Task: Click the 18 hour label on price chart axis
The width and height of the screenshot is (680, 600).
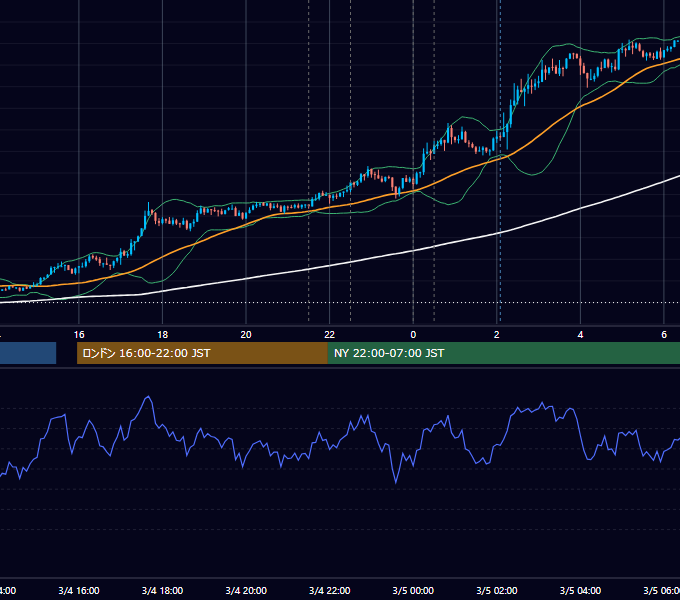Action: coord(163,335)
